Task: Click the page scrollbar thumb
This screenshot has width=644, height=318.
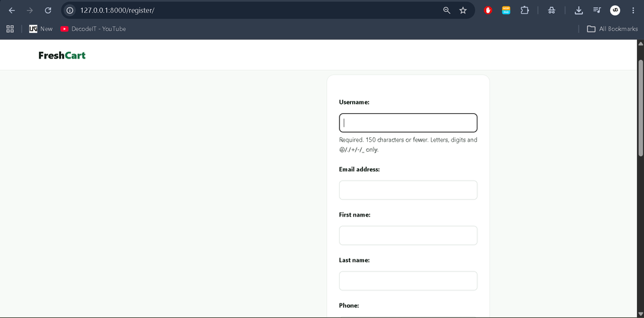Action: [x=640, y=108]
